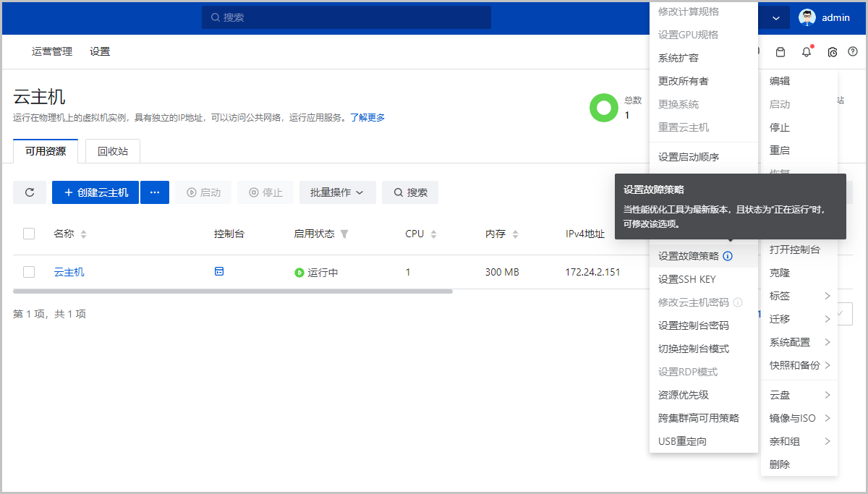Click the 创建云主机 button
Screen dimensions: 868x494
(95, 192)
